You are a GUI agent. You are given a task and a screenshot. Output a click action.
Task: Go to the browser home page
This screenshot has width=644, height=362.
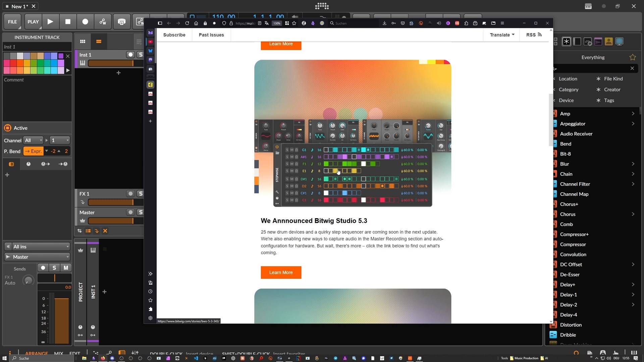point(196,23)
